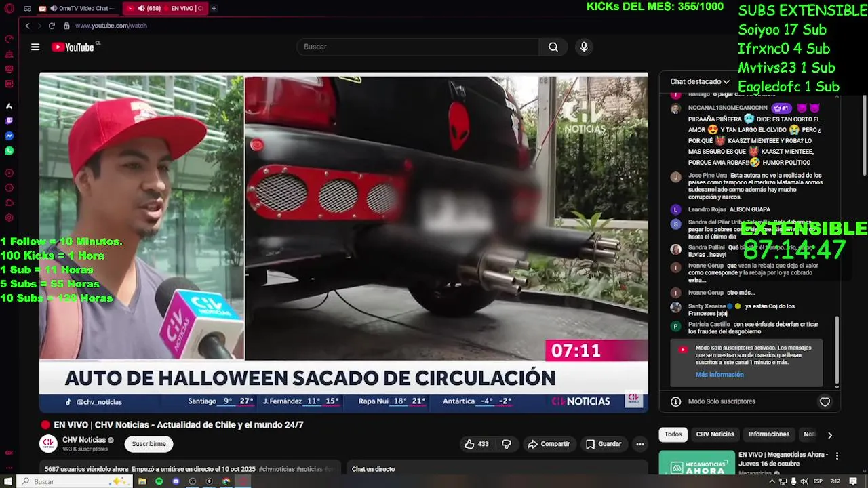The width and height of the screenshot is (868, 488).
Task: Start voice search with microphone
Action: click(584, 47)
